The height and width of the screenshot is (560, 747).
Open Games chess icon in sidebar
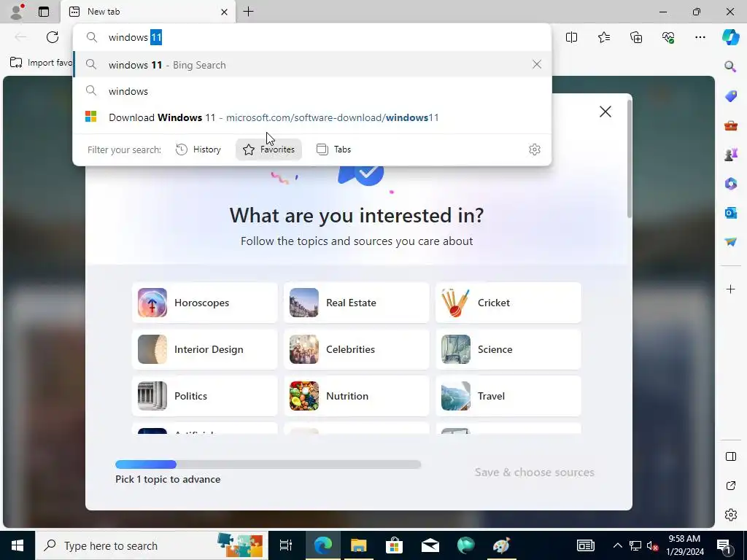point(730,155)
